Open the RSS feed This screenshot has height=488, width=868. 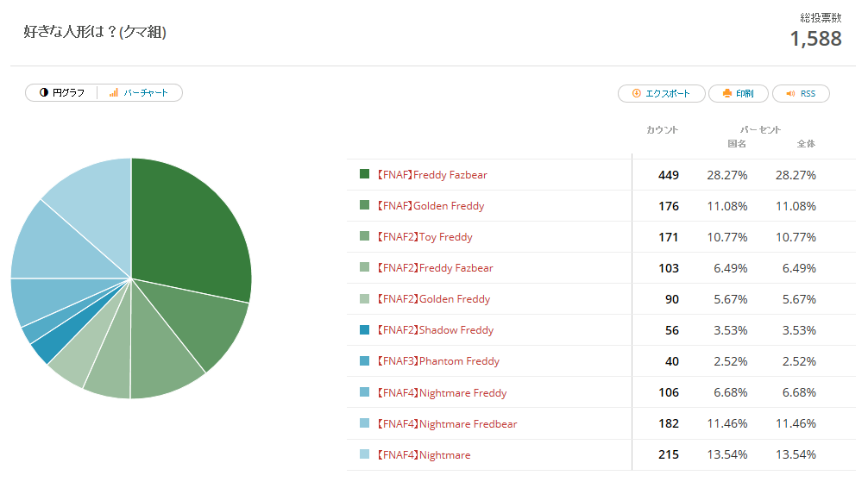800,94
